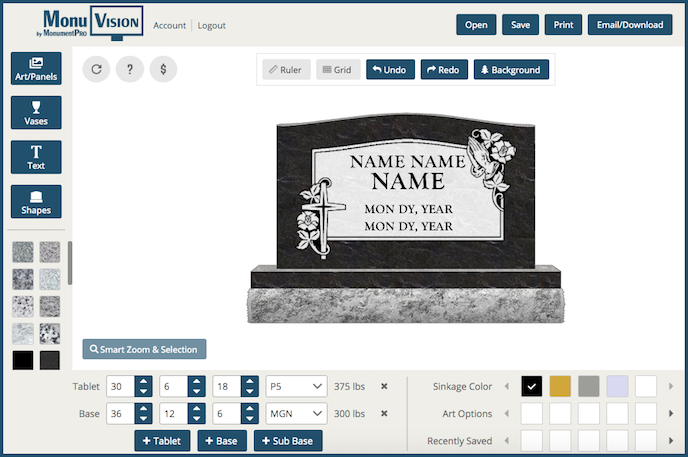
Task: Select solid black granite swatch
Action: coord(23,360)
